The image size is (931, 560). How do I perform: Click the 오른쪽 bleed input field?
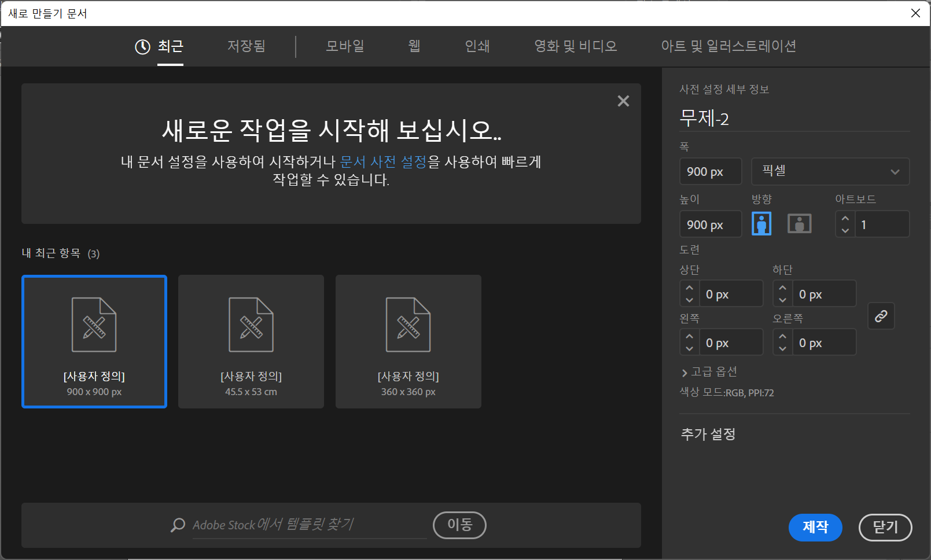pyautogui.click(x=825, y=342)
